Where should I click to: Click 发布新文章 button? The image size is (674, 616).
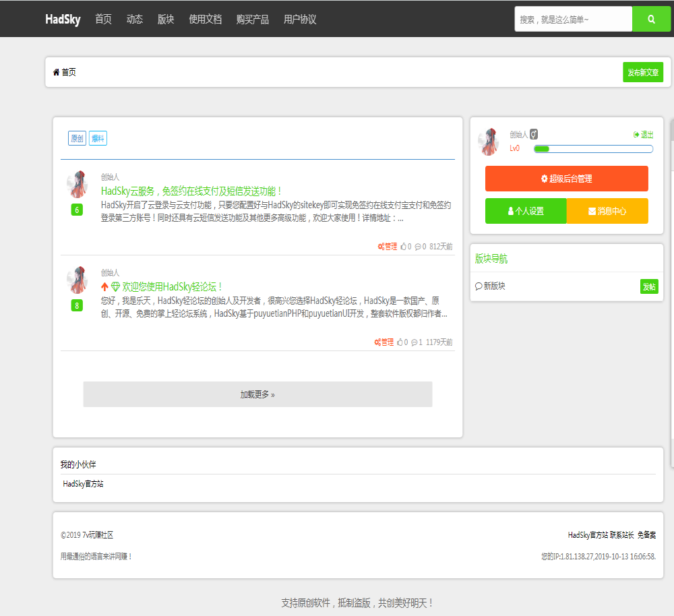[x=643, y=72]
